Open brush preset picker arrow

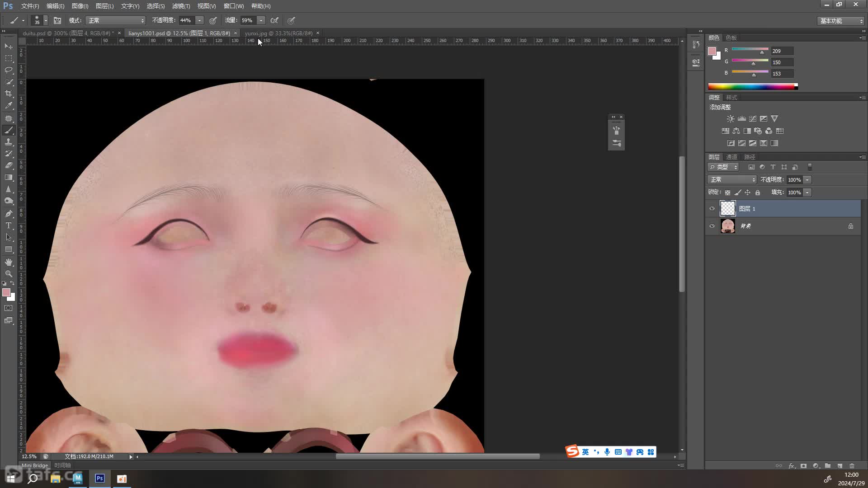(x=46, y=20)
